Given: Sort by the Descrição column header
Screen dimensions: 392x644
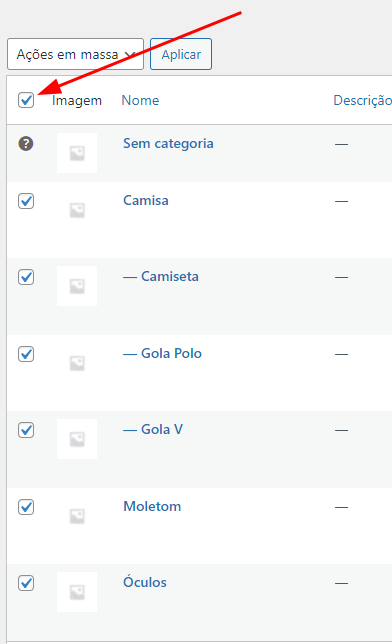Looking at the screenshot, I should click(x=362, y=100).
